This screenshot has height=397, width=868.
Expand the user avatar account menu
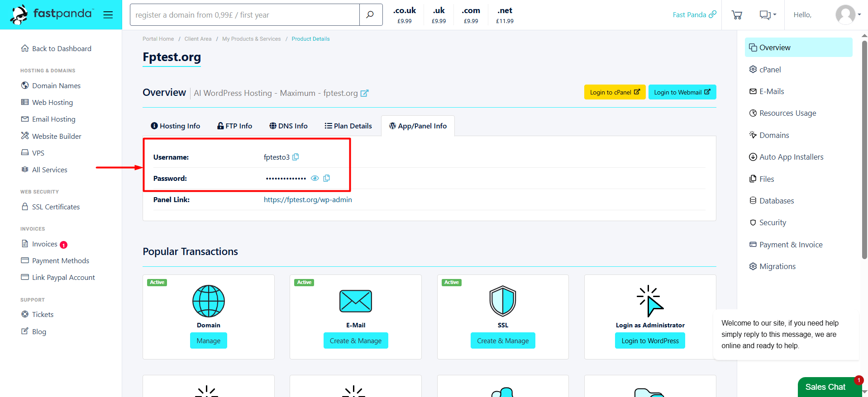[x=848, y=15]
